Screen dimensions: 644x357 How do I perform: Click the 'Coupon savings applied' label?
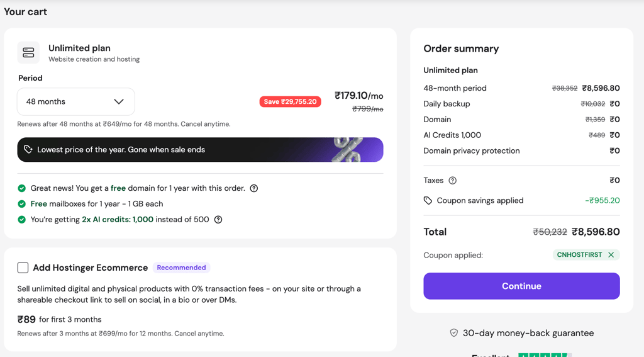point(480,201)
